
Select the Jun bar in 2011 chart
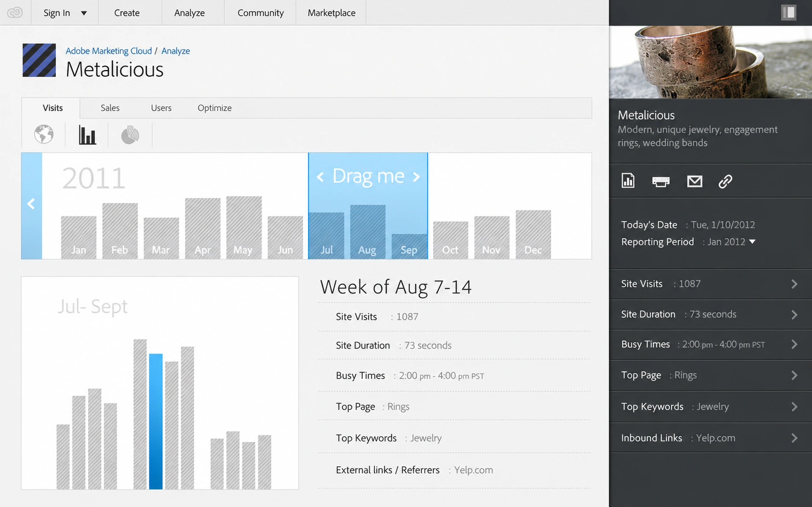tap(285, 238)
